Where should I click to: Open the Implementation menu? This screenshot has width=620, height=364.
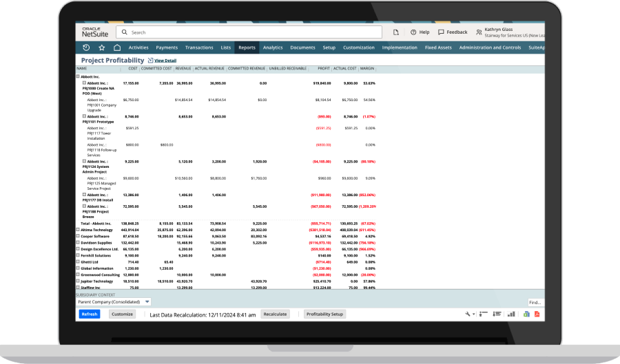click(400, 47)
